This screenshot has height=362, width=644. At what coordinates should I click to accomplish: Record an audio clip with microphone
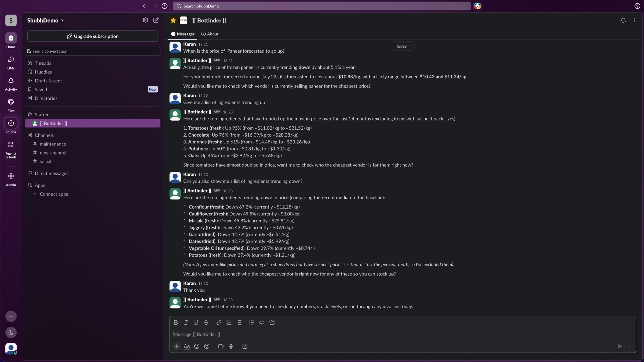pos(231,346)
